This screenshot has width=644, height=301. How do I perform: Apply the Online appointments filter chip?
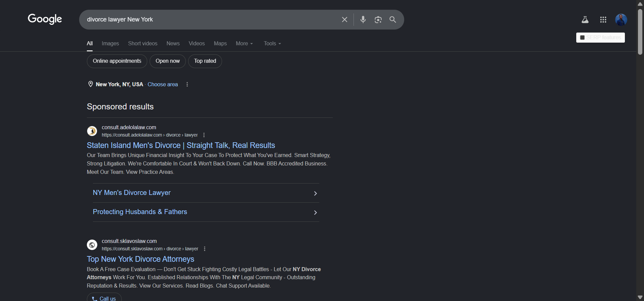pyautogui.click(x=117, y=61)
